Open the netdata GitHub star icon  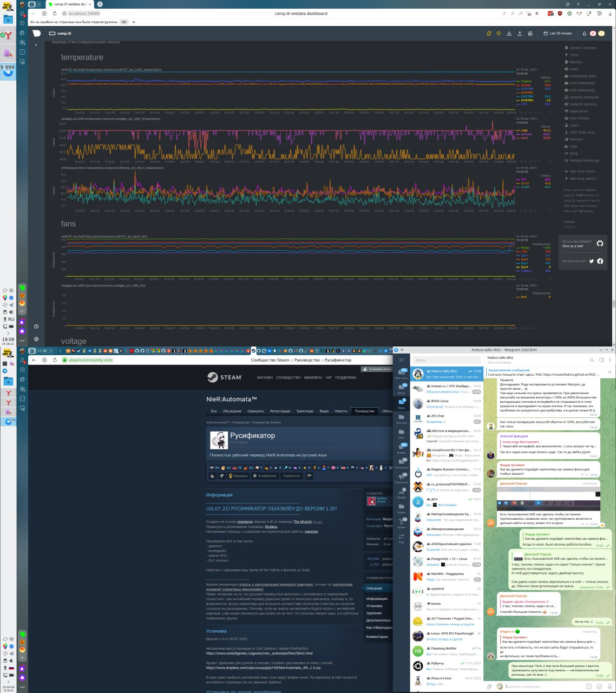(x=600, y=244)
